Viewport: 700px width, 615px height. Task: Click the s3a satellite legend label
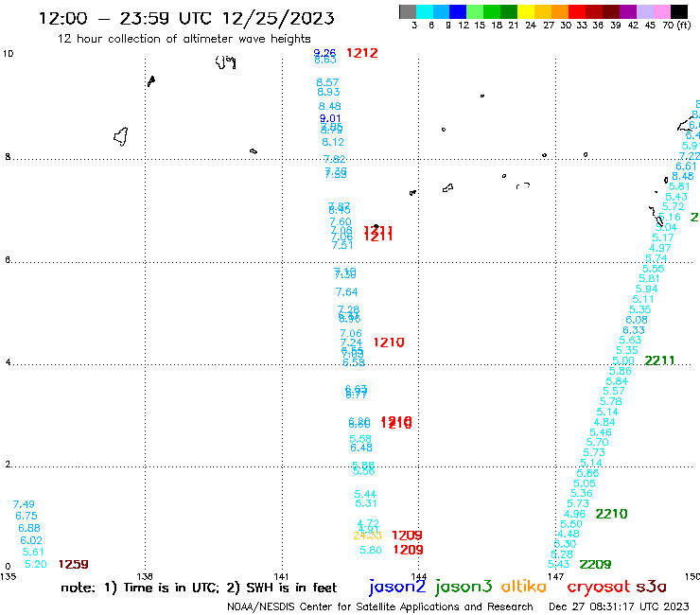point(651,587)
